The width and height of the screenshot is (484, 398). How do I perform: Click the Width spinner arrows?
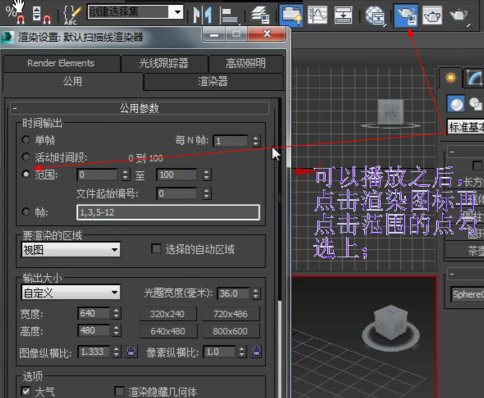coord(116,313)
